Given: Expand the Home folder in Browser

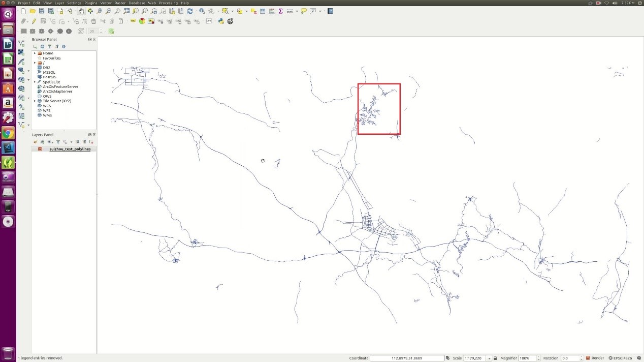Looking at the screenshot, I should point(35,53).
